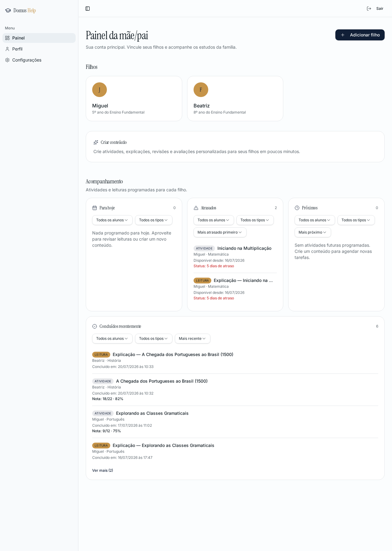
Task: Open the Explorando as Classes Gramaticais activity
Action: pos(152,413)
